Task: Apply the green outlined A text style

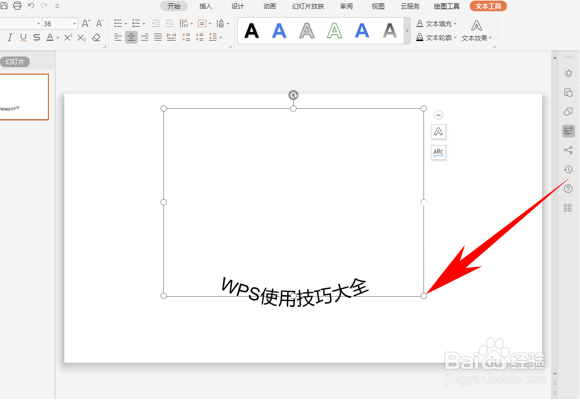Action: point(334,31)
